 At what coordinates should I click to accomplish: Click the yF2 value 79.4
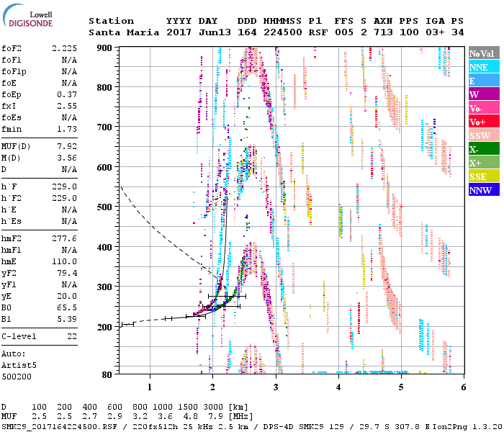(67, 273)
